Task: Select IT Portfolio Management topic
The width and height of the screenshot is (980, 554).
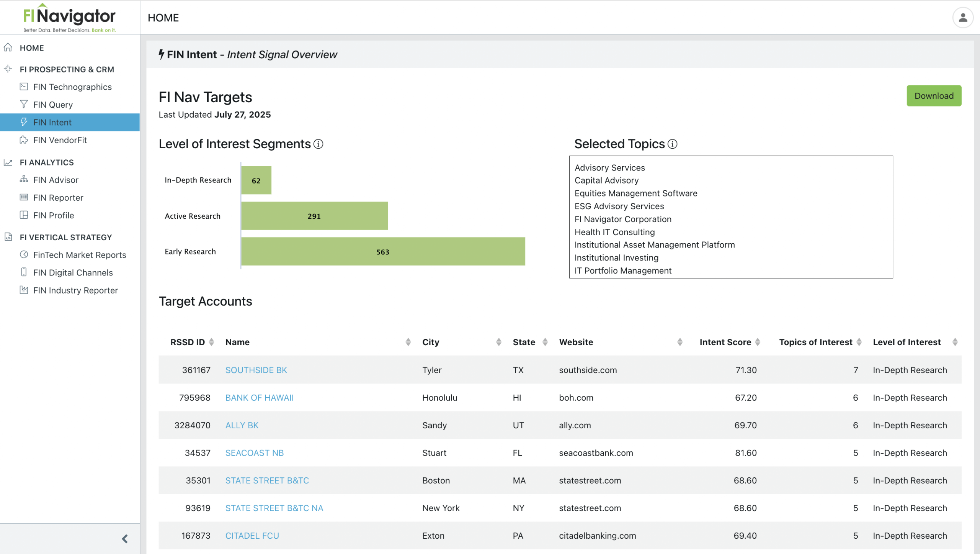Action: click(623, 271)
